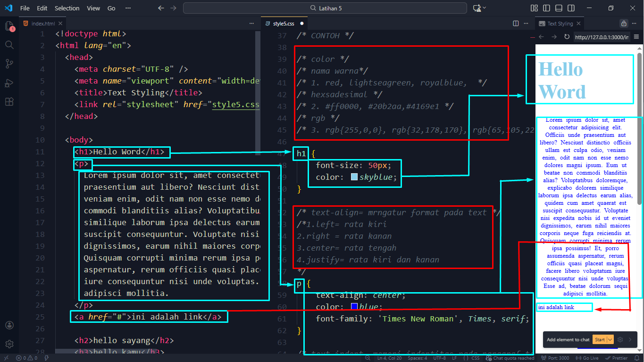Viewport: 644px width, 362px height.
Task: Open the Explorer view in activity bar
Action: 9,26
